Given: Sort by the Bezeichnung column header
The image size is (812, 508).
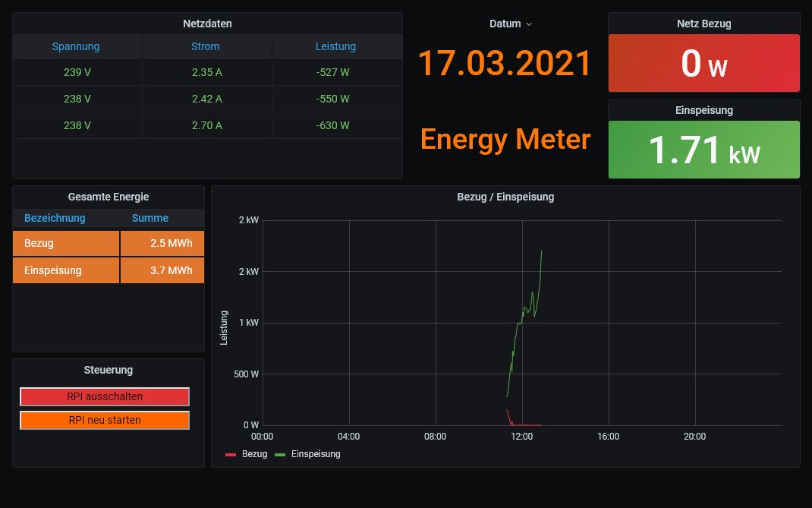Looking at the screenshot, I should tap(55, 218).
